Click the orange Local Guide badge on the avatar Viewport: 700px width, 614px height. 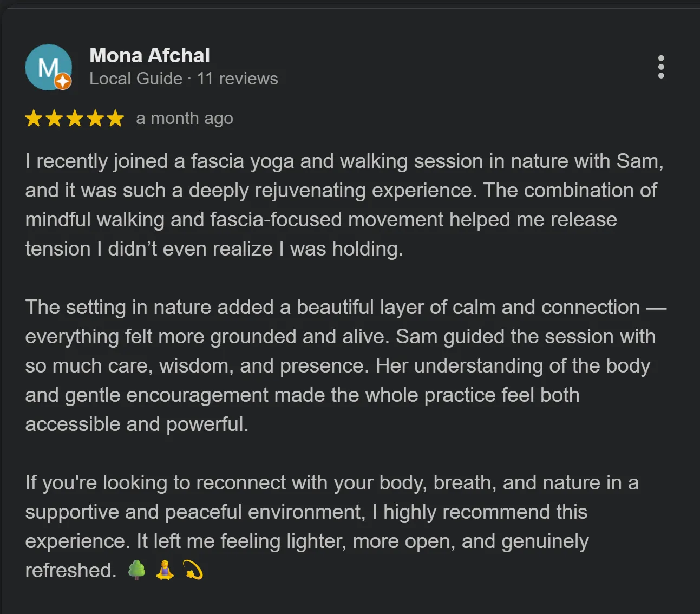click(63, 81)
